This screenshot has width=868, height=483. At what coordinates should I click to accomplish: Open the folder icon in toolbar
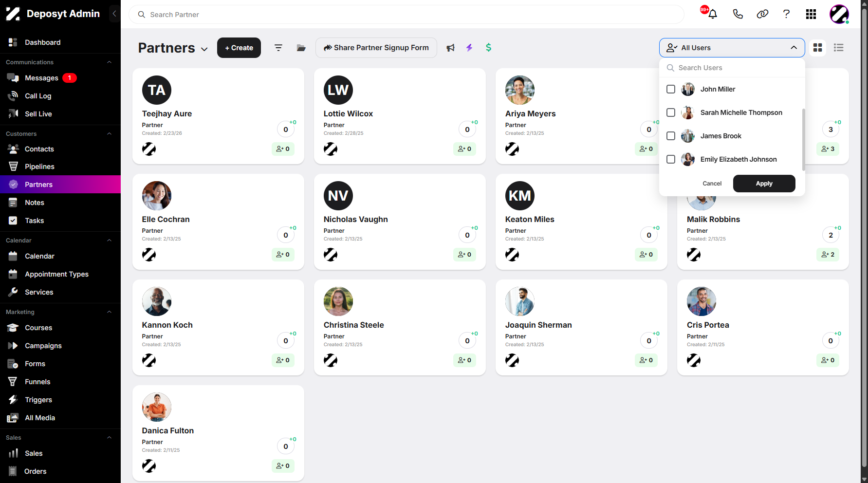tap(301, 48)
